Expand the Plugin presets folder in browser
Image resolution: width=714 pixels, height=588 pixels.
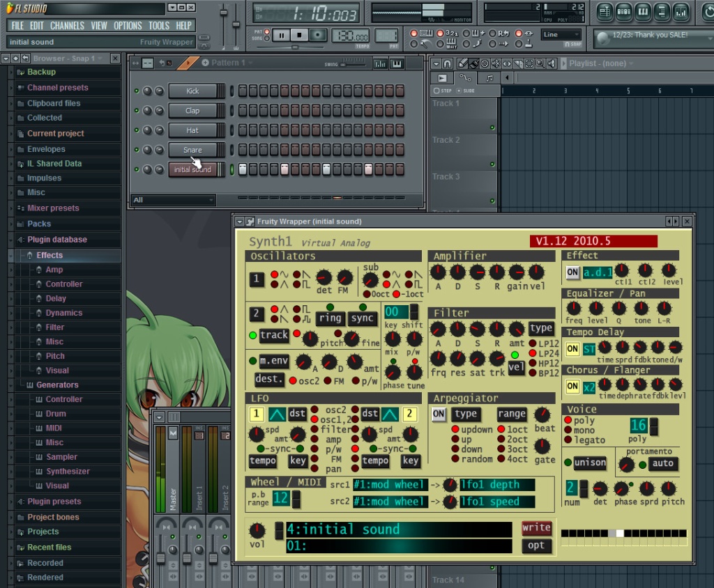pos(54,502)
